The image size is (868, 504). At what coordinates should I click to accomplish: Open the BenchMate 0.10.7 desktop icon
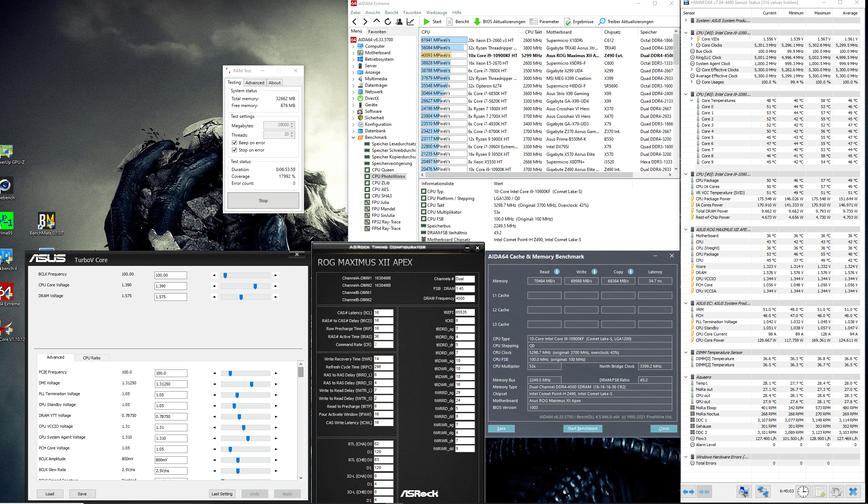(47, 224)
